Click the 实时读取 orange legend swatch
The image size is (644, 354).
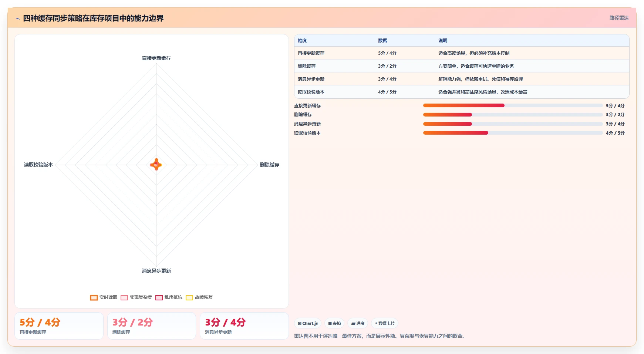point(94,298)
